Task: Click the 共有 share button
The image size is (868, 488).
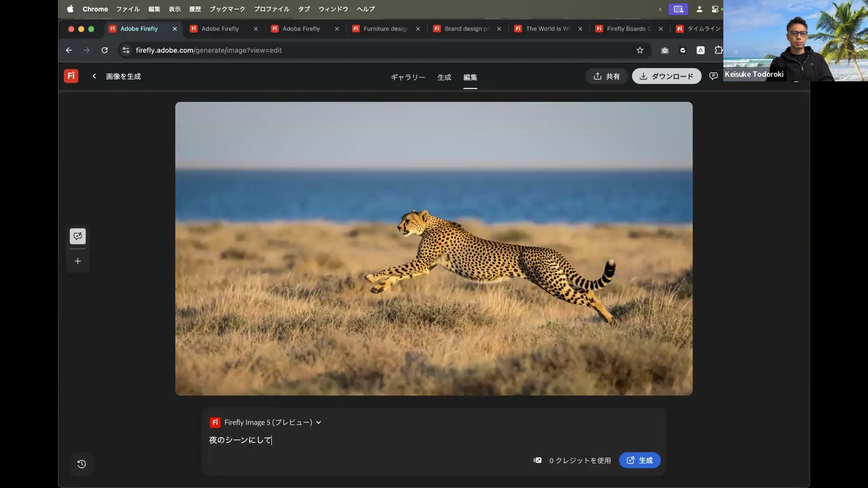Action: coord(606,76)
